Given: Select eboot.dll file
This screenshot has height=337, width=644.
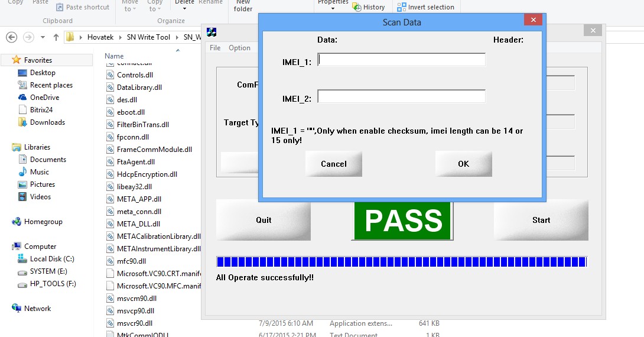Looking at the screenshot, I should click(131, 112).
